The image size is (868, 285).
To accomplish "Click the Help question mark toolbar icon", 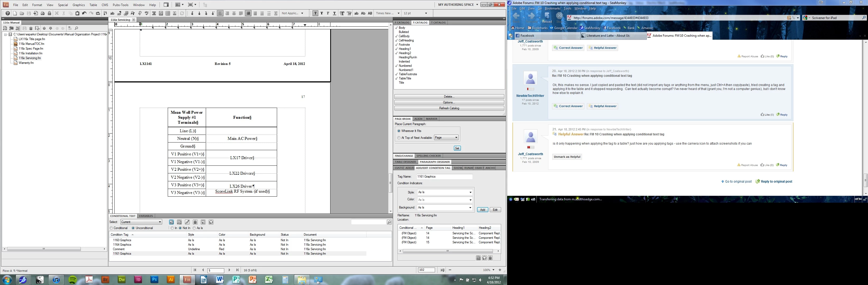I will pos(8,13).
